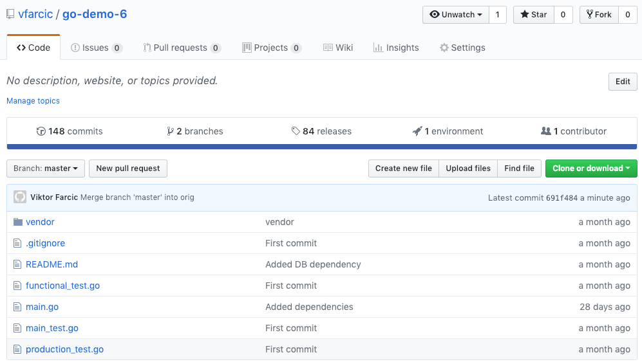Switch to the Projects tab

tap(272, 48)
